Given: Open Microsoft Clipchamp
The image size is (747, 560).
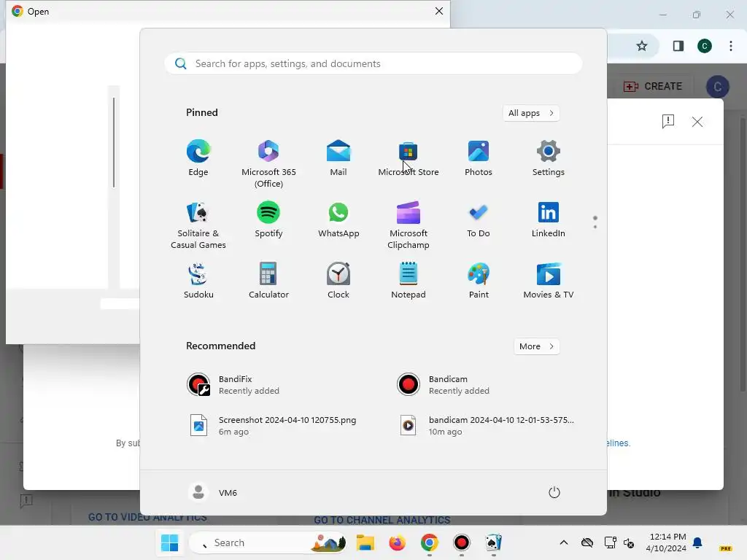Looking at the screenshot, I should (x=409, y=225).
